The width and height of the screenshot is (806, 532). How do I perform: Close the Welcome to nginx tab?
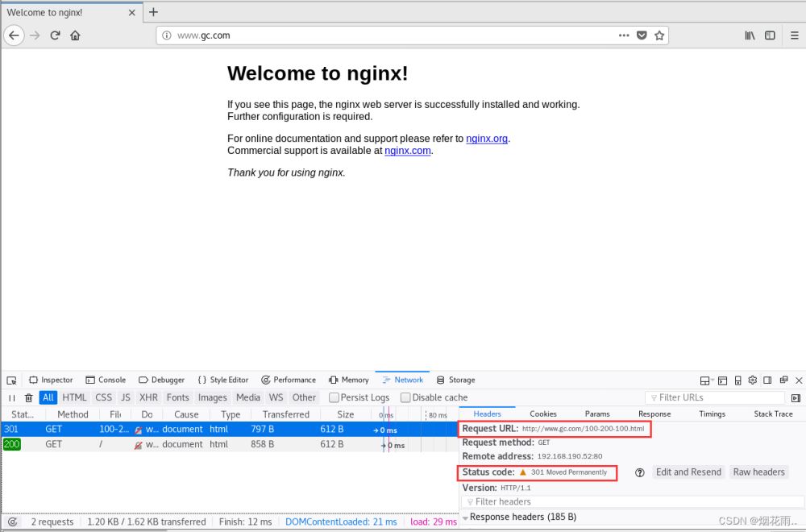tap(131, 12)
